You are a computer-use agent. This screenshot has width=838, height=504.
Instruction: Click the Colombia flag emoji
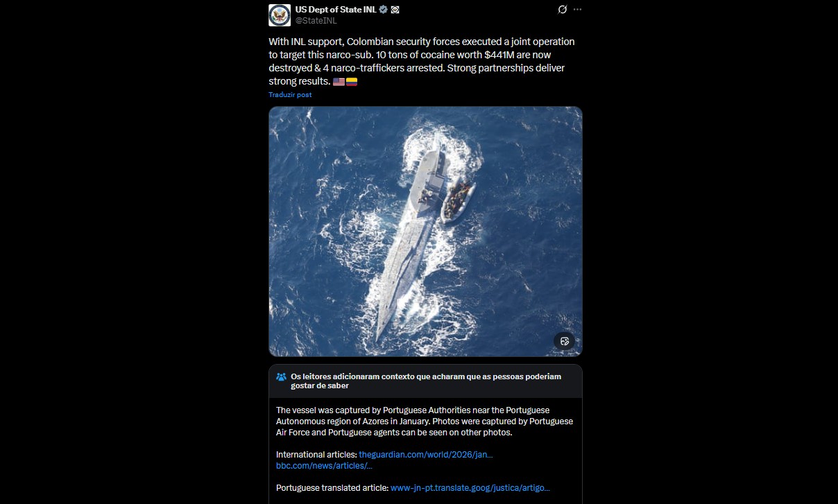click(x=352, y=82)
